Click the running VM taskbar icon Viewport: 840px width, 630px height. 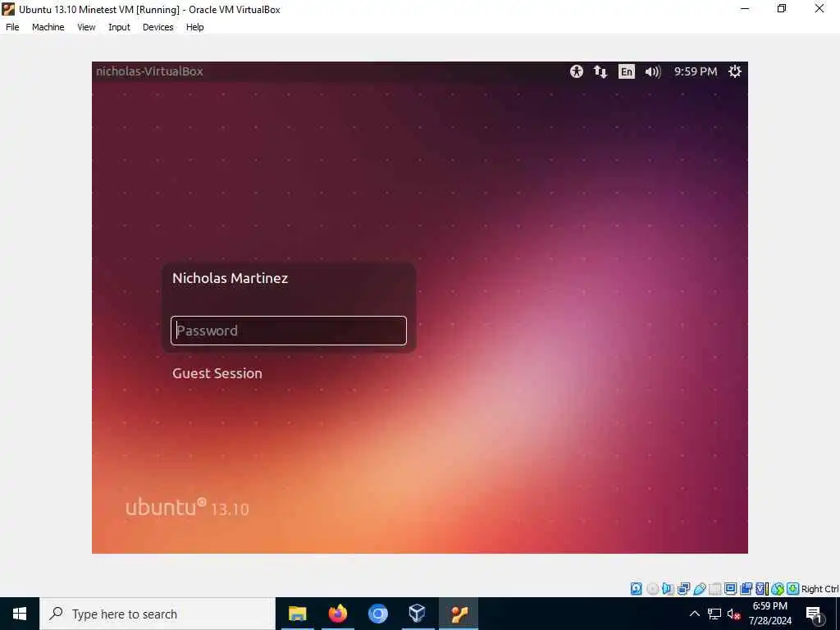459,614
